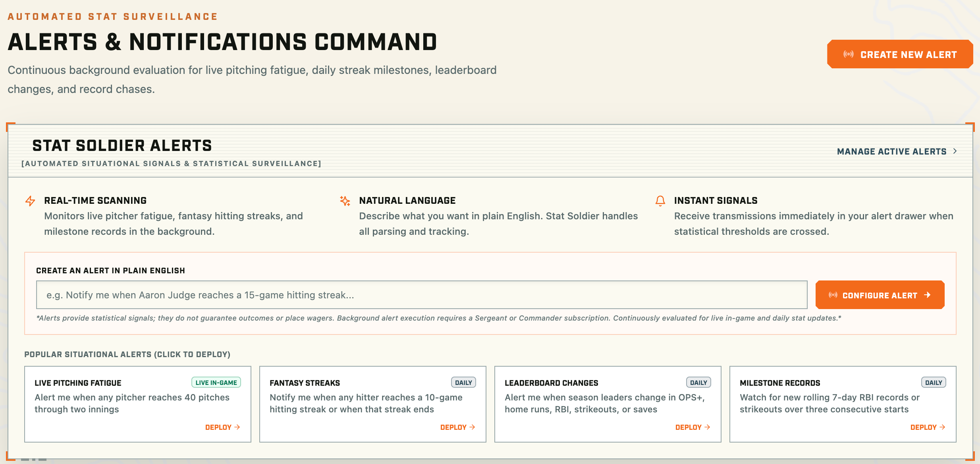Select the Live In-Game badge
This screenshot has height=464, width=980.
pyautogui.click(x=216, y=383)
